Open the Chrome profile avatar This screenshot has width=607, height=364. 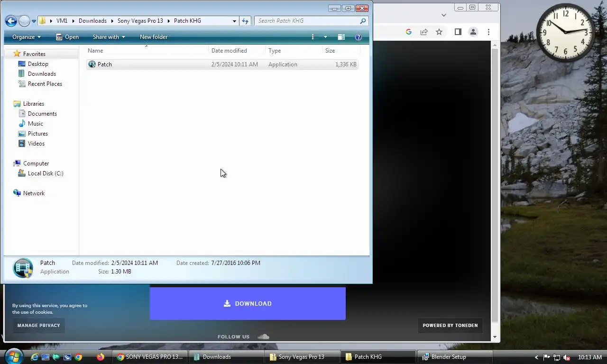click(x=473, y=32)
